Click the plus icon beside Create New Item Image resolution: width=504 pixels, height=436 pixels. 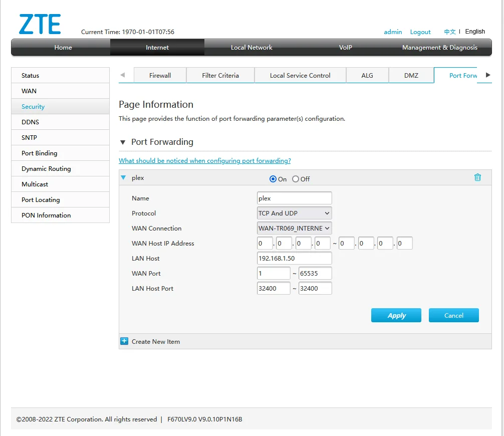pyautogui.click(x=124, y=341)
